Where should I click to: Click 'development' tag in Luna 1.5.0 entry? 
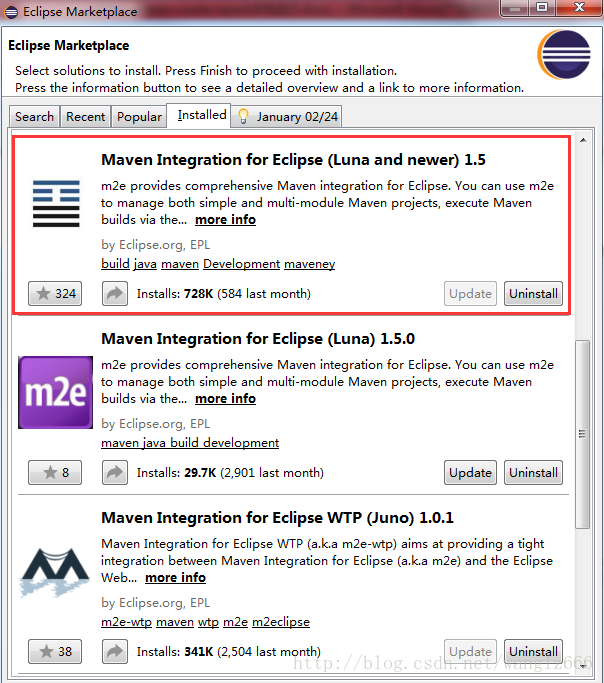point(241,443)
